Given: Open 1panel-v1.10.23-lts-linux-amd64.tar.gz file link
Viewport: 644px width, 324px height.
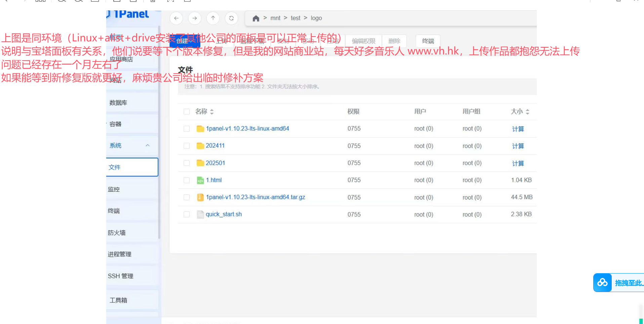Looking at the screenshot, I should coord(255,197).
